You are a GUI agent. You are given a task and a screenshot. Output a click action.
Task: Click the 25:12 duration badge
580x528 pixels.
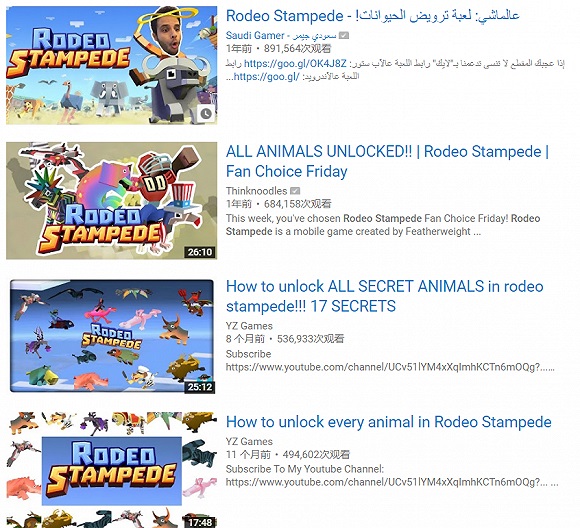[200, 387]
